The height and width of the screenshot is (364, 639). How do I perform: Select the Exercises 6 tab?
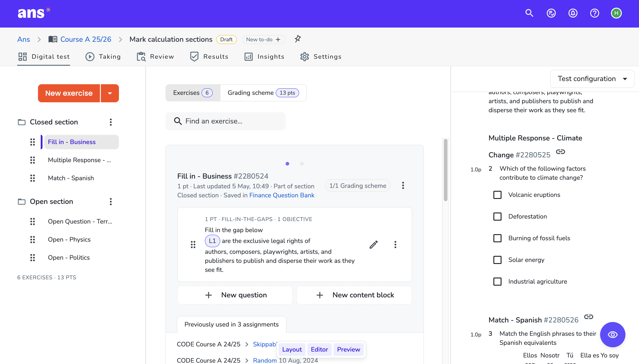[193, 93]
